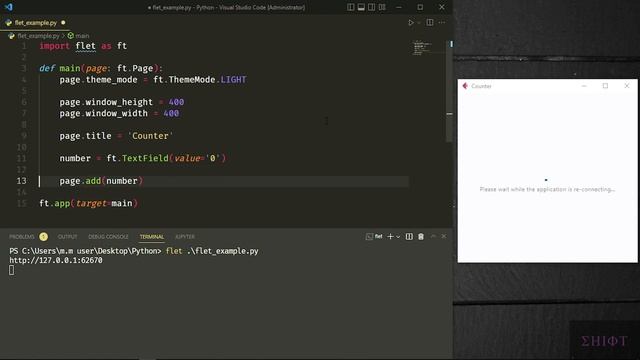Open Customize Layout icon in title bar
Image resolution: width=640 pixels, height=360 pixels.
[x=382, y=7]
